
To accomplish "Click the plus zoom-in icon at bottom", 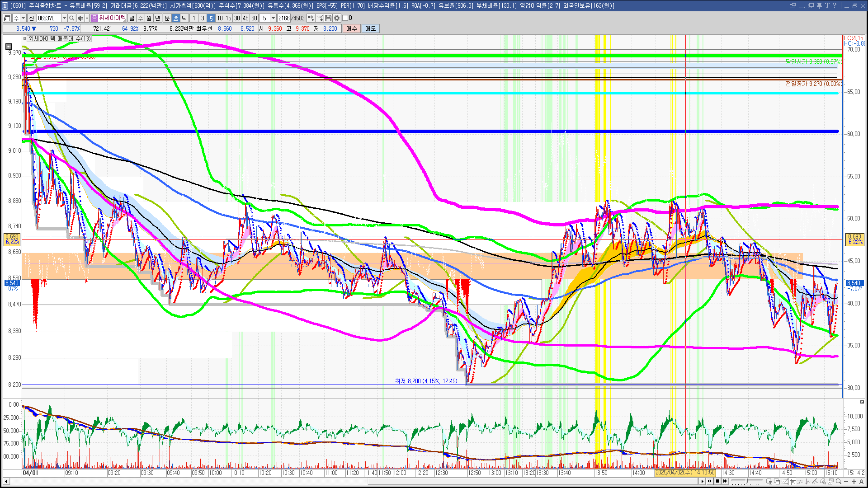I will (854, 482).
